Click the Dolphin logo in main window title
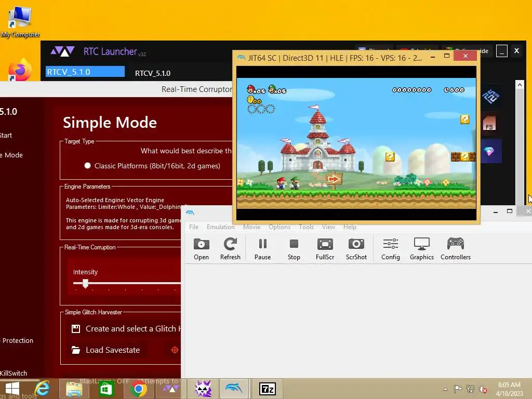The height and width of the screenshot is (399, 532). pyautogui.click(x=190, y=212)
